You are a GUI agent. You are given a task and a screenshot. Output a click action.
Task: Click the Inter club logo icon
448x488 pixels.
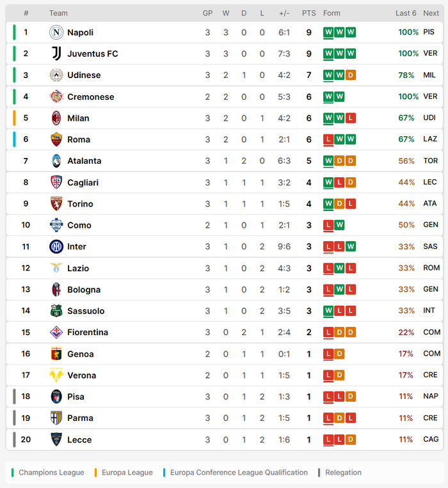coord(56,247)
